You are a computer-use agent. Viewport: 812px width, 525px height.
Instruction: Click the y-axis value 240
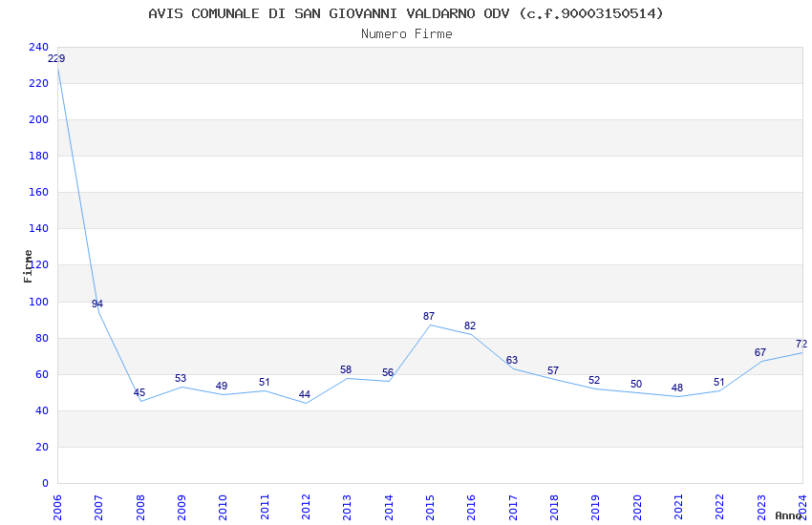coord(39,47)
